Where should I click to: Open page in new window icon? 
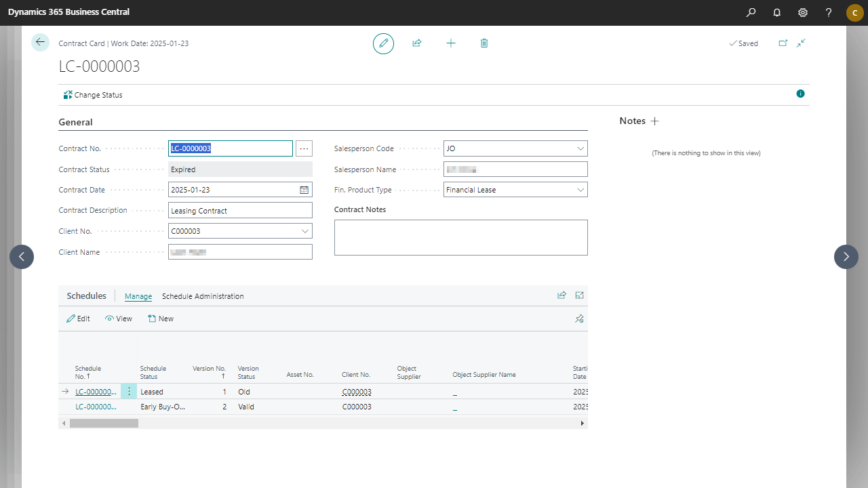coord(783,43)
